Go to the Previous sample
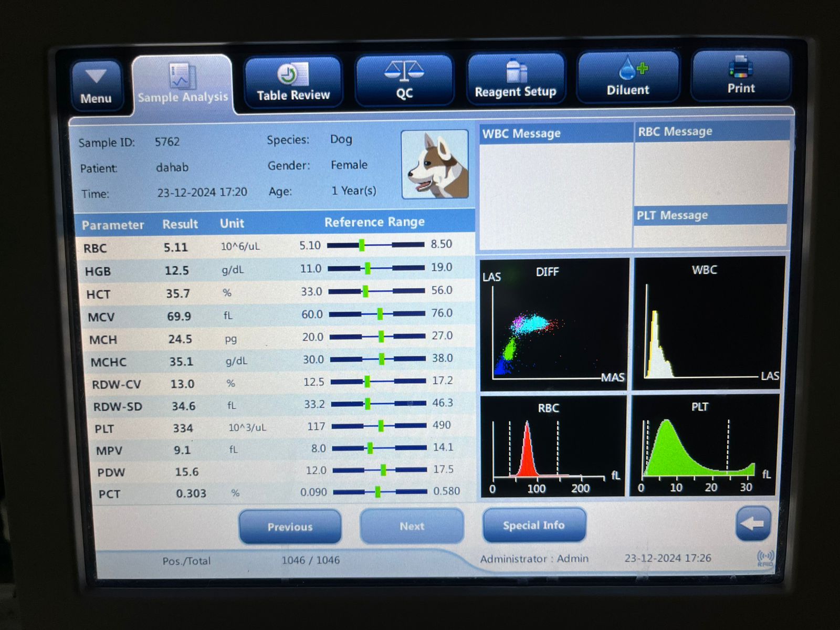840x630 pixels. point(290,527)
